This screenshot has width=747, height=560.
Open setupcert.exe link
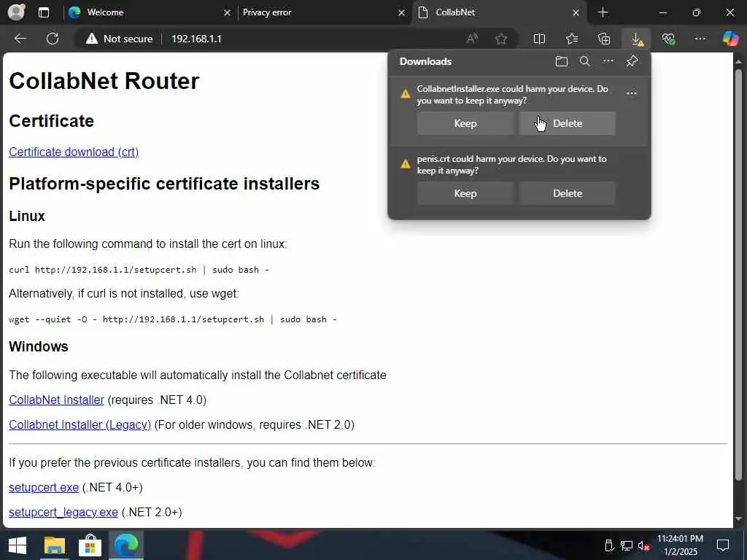click(x=44, y=487)
